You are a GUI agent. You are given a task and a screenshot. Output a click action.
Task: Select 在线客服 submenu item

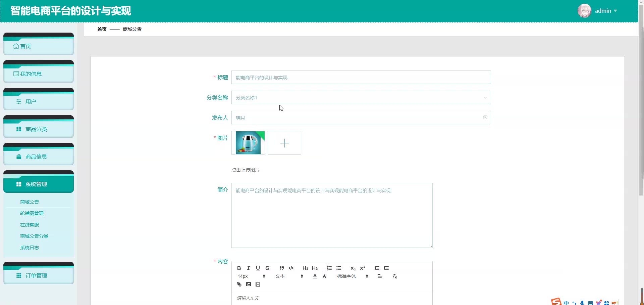pos(30,225)
